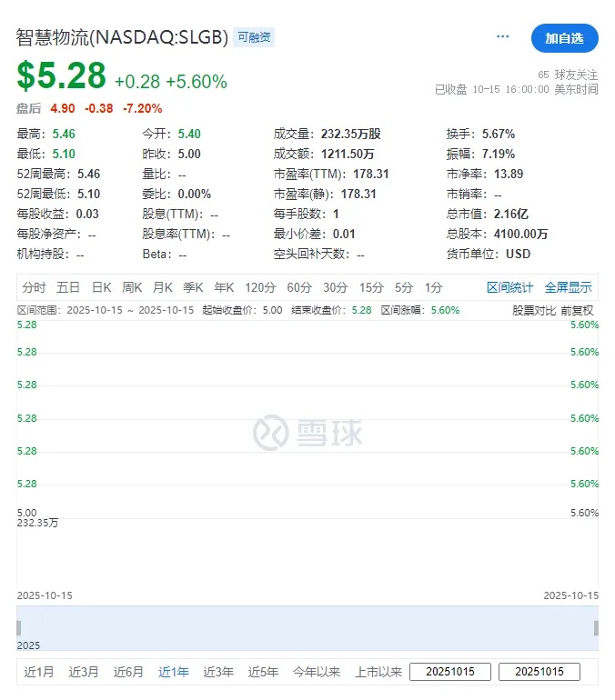Click the blue range navigator band

tap(307, 628)
